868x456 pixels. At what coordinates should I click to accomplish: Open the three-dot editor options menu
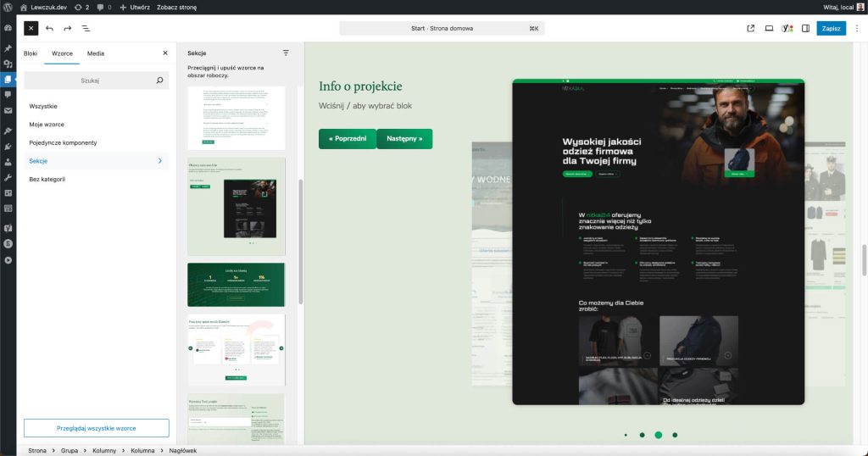pos(857,28)
